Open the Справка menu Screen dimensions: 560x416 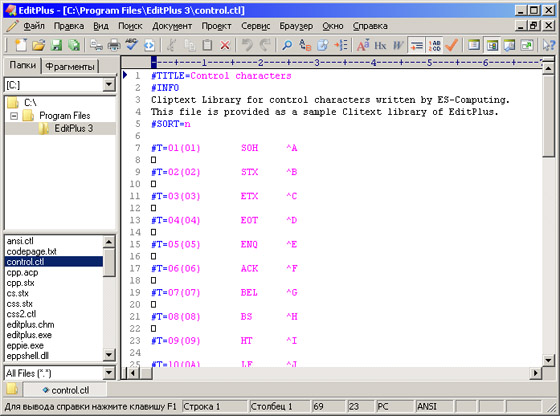(370, 26)
